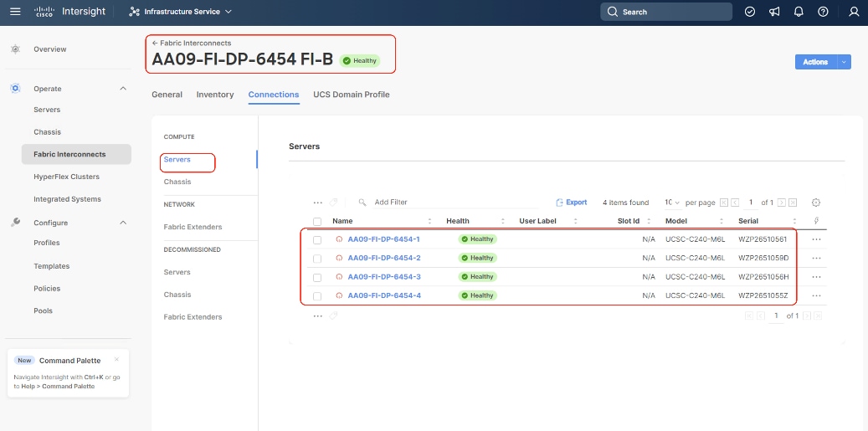This screenshot has height=431, width=868.
Task: Collapse the Operate section chevron
Action: (x=123, y=89)
